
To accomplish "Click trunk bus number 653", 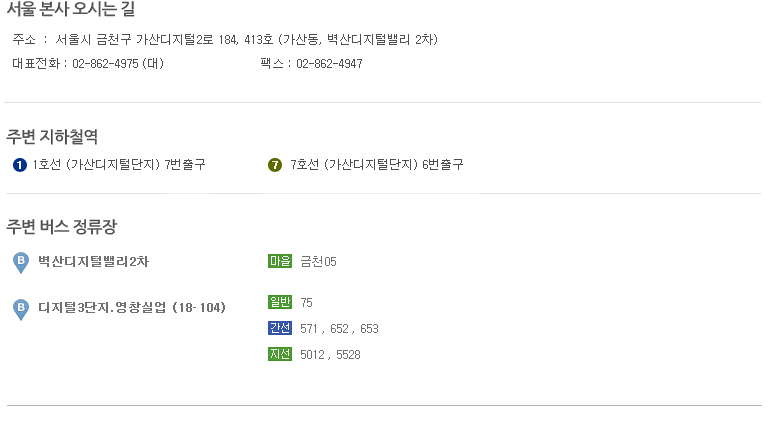I will point(369,329).
